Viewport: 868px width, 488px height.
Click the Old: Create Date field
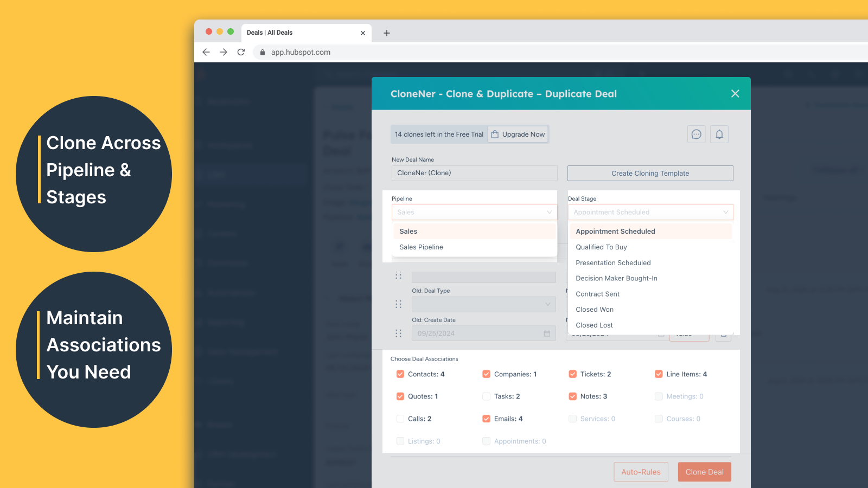coord(484,333)
